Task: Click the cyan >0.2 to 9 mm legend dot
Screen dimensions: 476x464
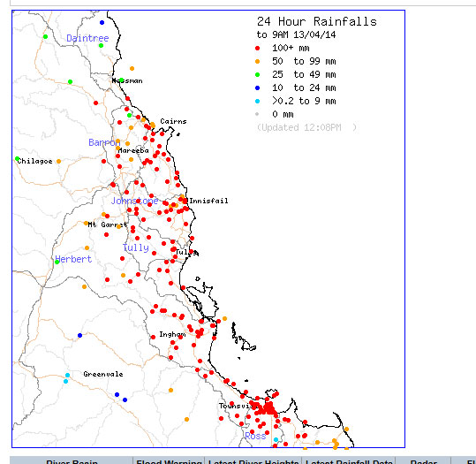Action: click(258, 101)
